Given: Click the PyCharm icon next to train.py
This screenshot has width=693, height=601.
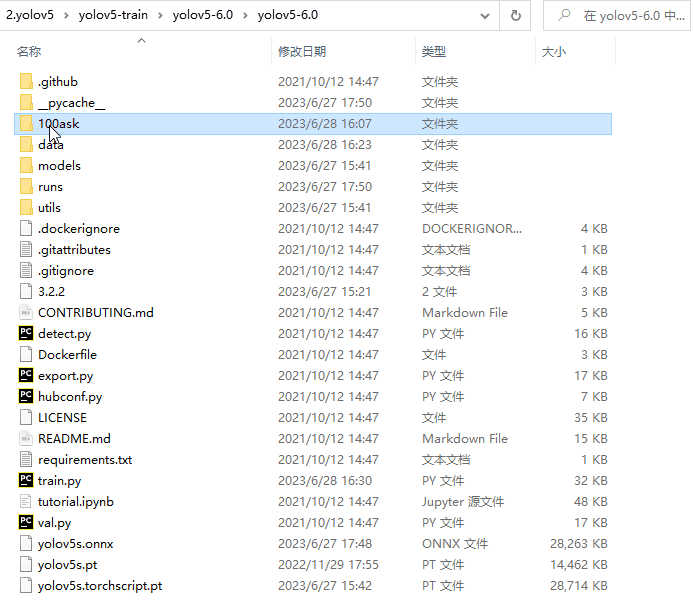Looking at the screenshot, I should [x=26, y=480].
